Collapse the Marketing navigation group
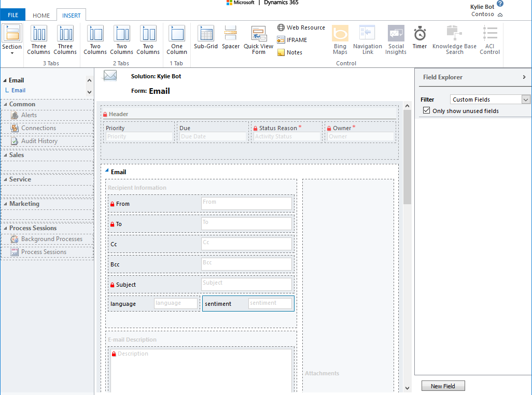The width and height of the screenshot is (532, 395). pos(5,204)
